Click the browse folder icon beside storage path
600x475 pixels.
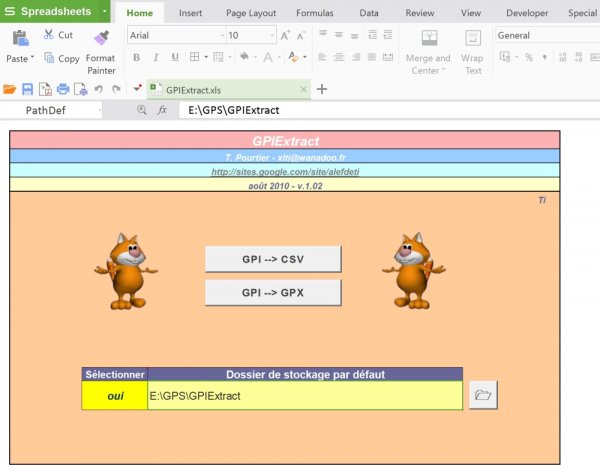[x=483, y=396]
